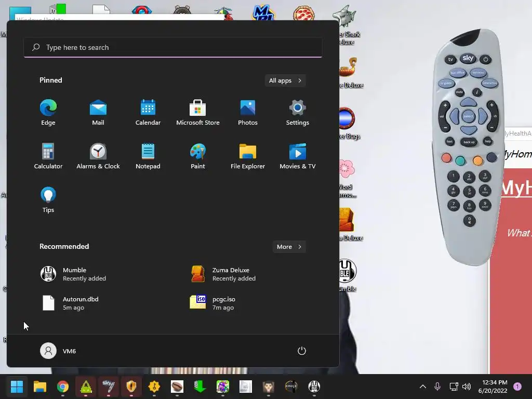Click the remote's select button
This screenshot has width=532, height=399.
click(x=468, y=116)
